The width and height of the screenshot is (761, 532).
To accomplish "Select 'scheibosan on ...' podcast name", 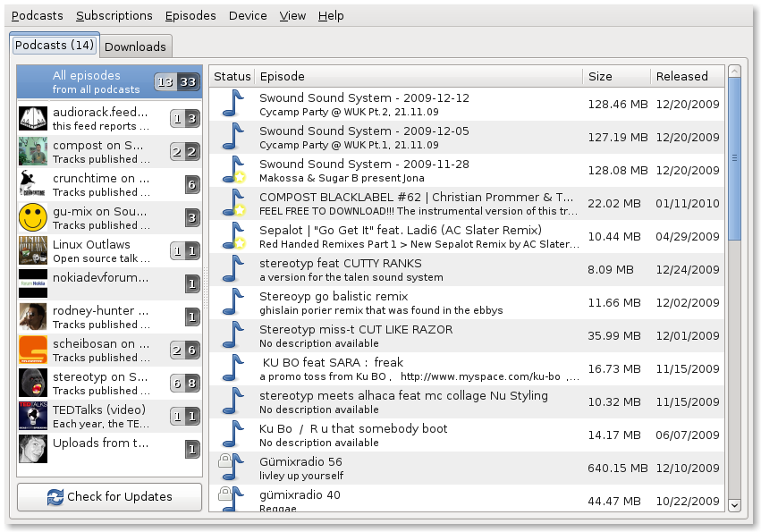I will click(x=101, y=343).
